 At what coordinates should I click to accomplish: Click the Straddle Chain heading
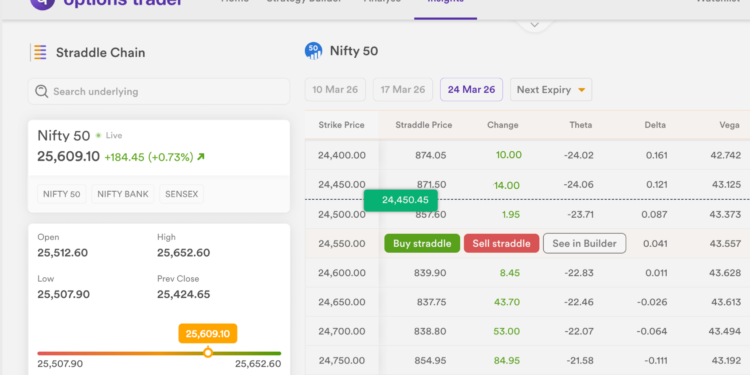[x=100, y=53]
